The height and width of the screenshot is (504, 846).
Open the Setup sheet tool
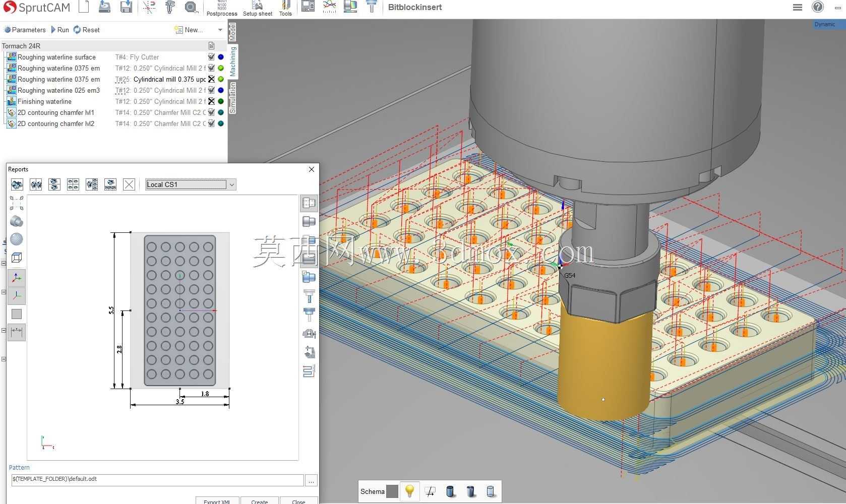point(258,9)
